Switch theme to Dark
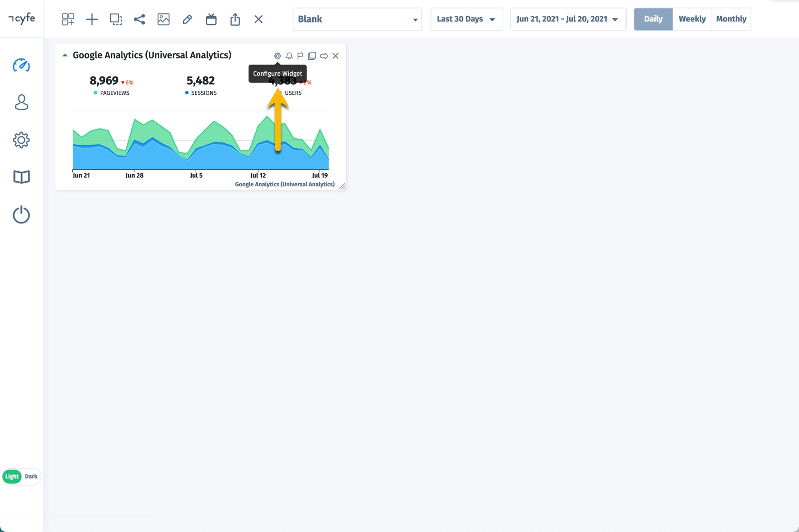 click(31, 477)
